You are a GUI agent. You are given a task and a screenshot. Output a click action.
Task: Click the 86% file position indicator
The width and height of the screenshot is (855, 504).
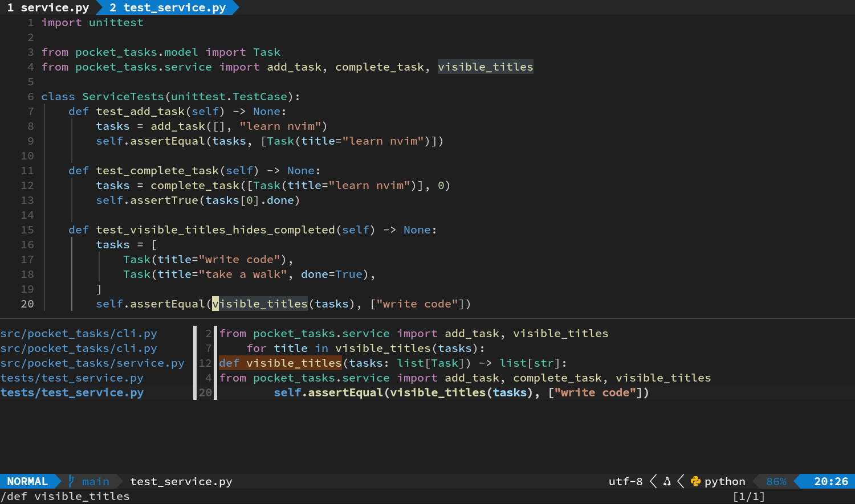[x=776, y=481]
